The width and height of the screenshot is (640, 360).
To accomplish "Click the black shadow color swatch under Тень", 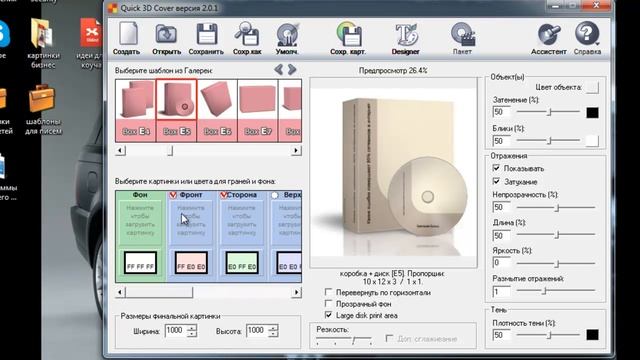I will pos(592,335).
